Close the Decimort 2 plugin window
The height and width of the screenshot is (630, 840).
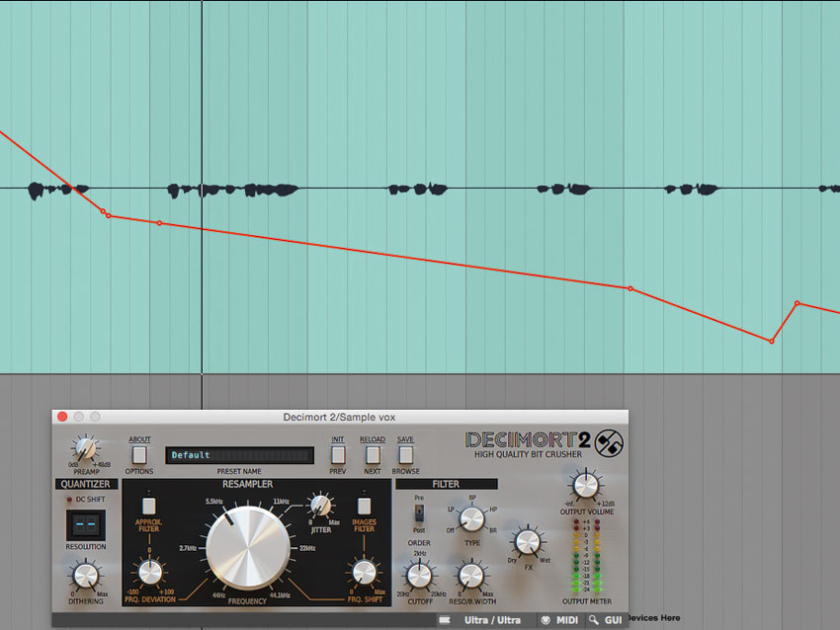[x=62, y=417]
